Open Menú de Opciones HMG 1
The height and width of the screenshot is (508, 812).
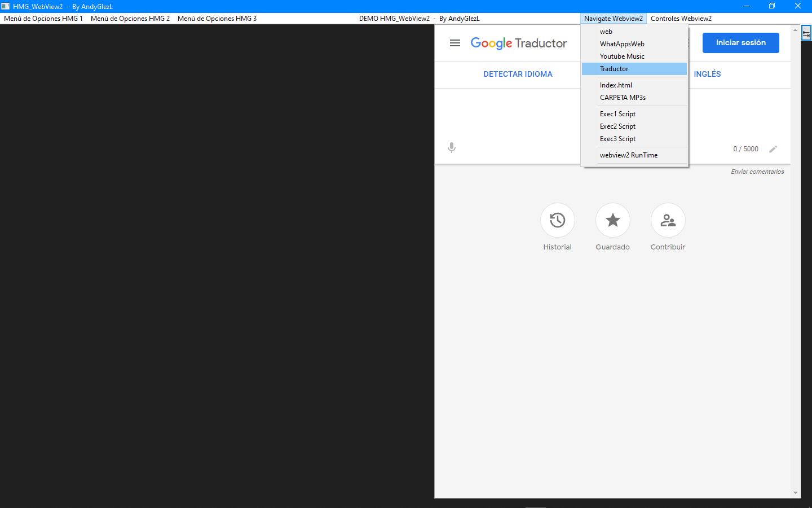point(43,19)
